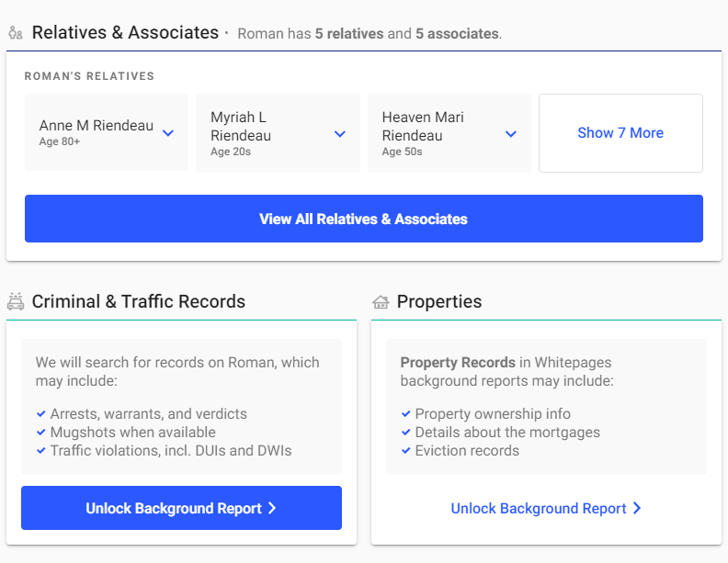Click the house icon beside Properties

pyautogui.click(x=381, y=302)
